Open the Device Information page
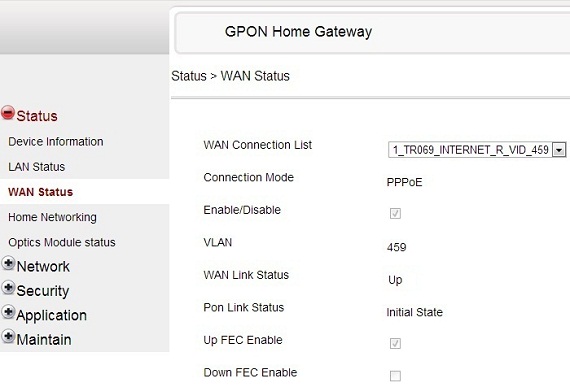The width and height of the screenshot is (570, 387). [x=56, y=141]
